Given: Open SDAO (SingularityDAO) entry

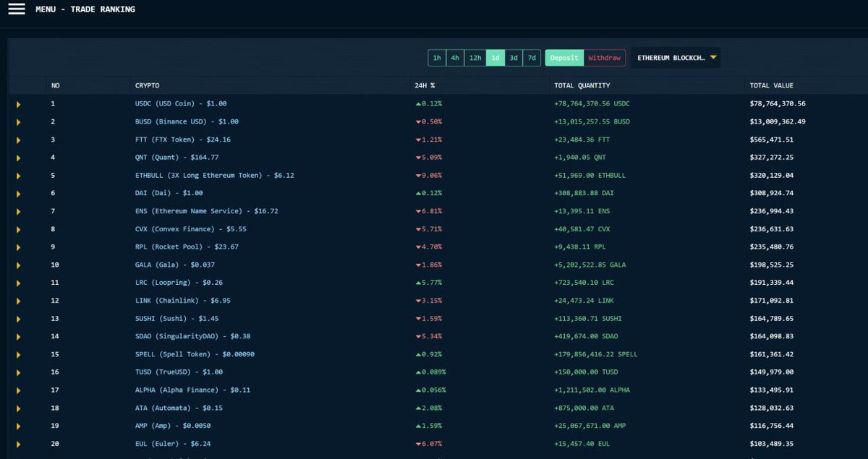Looking at the screenshot, I should pyautogui.click(x=193, y=336).
